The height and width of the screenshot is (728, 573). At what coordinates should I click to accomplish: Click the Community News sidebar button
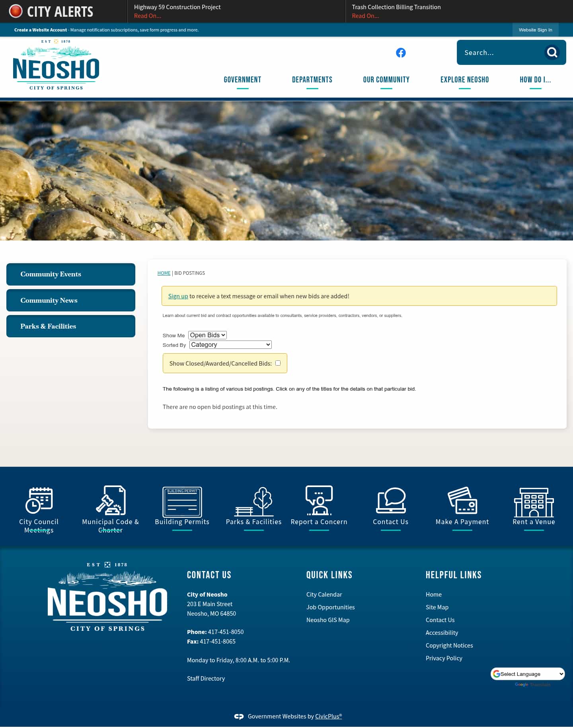71,300
